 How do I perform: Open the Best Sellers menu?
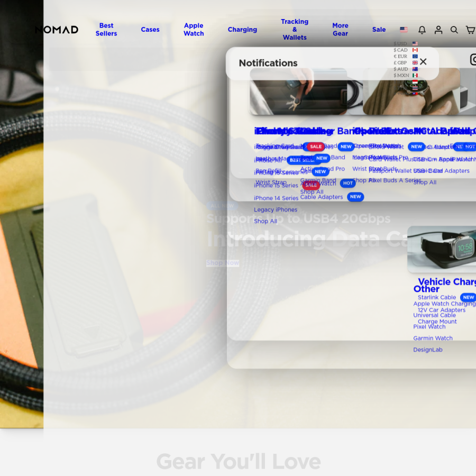coord(106,30)
